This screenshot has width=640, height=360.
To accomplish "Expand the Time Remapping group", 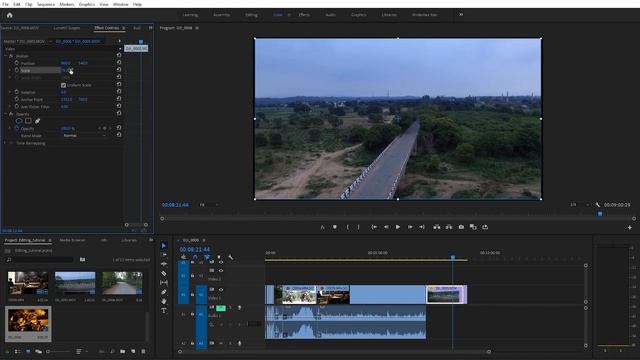I will 5,143.
